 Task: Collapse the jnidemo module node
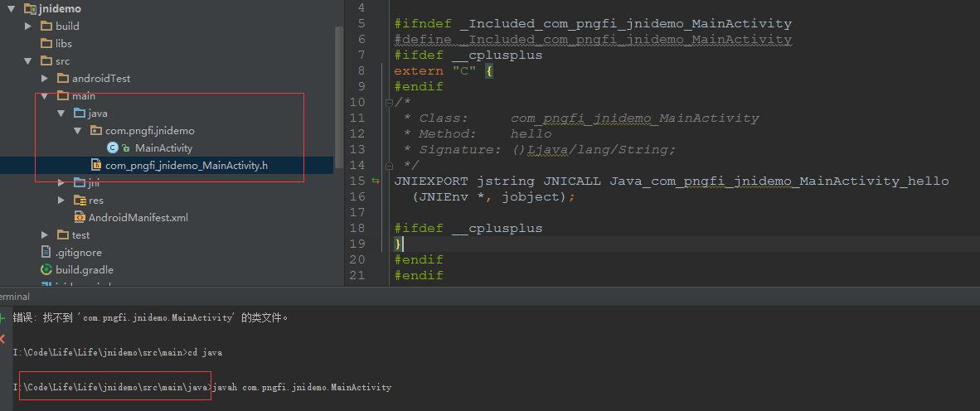(12, 9)
